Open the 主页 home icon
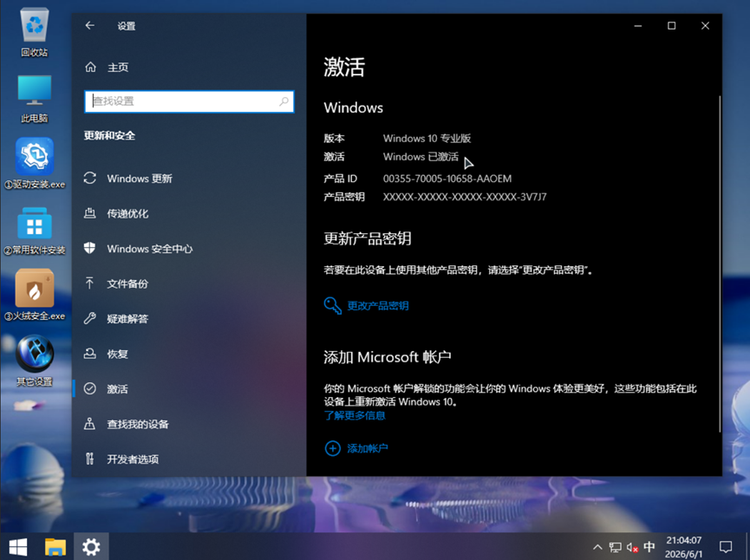The width and height of the screenshot is (750, 560). point(90,67)
